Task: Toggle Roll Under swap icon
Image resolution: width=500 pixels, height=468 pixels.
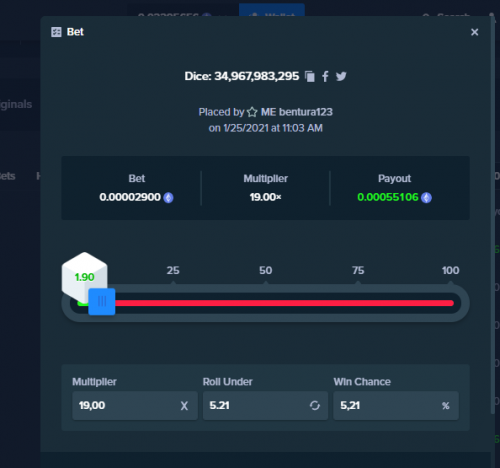Action: (315, 406)
